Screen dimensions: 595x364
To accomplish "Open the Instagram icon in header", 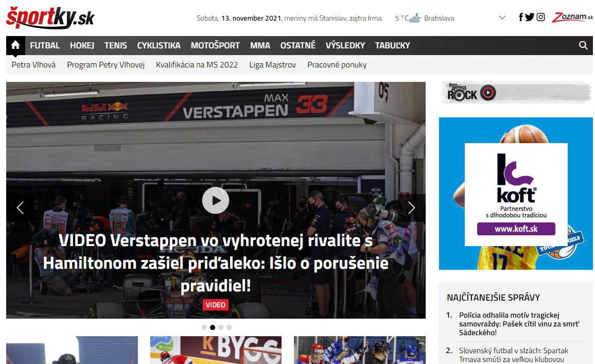I will pos(540,17).
